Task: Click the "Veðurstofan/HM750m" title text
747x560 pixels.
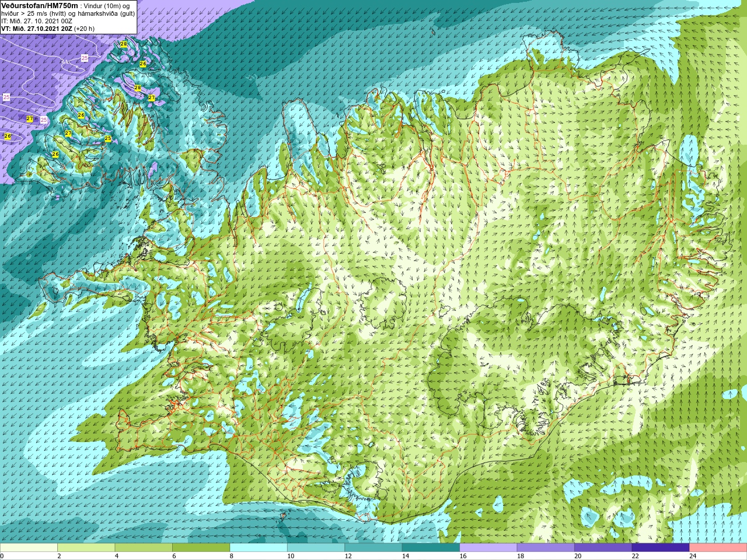Action: 40,5
